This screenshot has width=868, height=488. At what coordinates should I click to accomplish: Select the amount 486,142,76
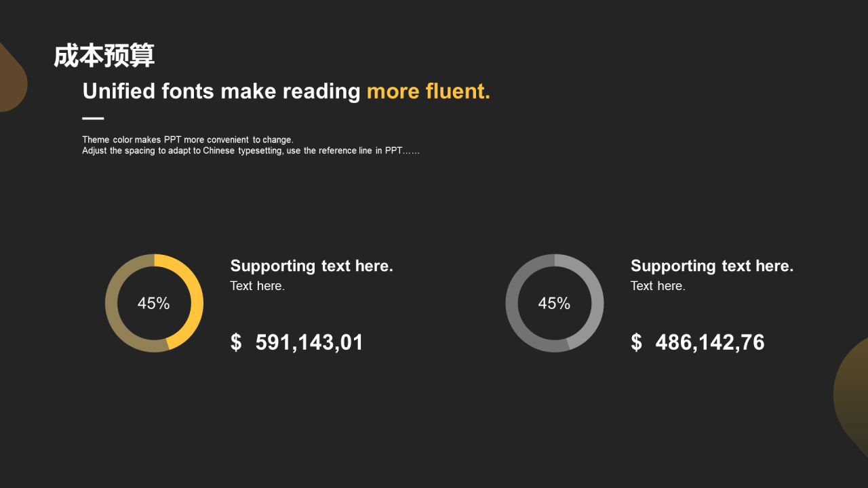tap(710, 342)
